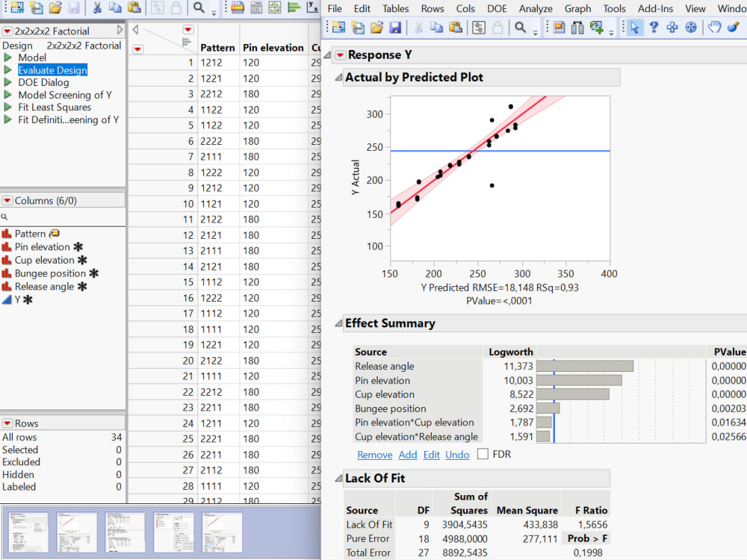Collapse the Effect Summary section

point(338,323)
